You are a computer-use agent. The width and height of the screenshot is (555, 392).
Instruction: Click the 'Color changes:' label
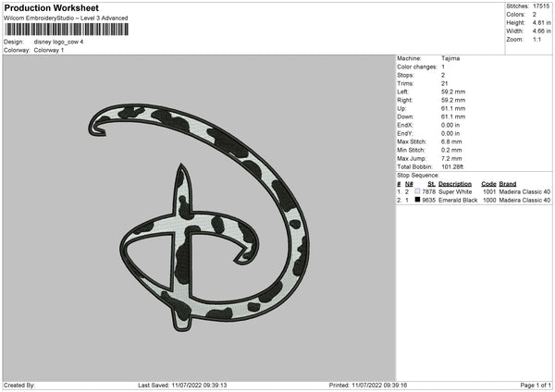417,67
